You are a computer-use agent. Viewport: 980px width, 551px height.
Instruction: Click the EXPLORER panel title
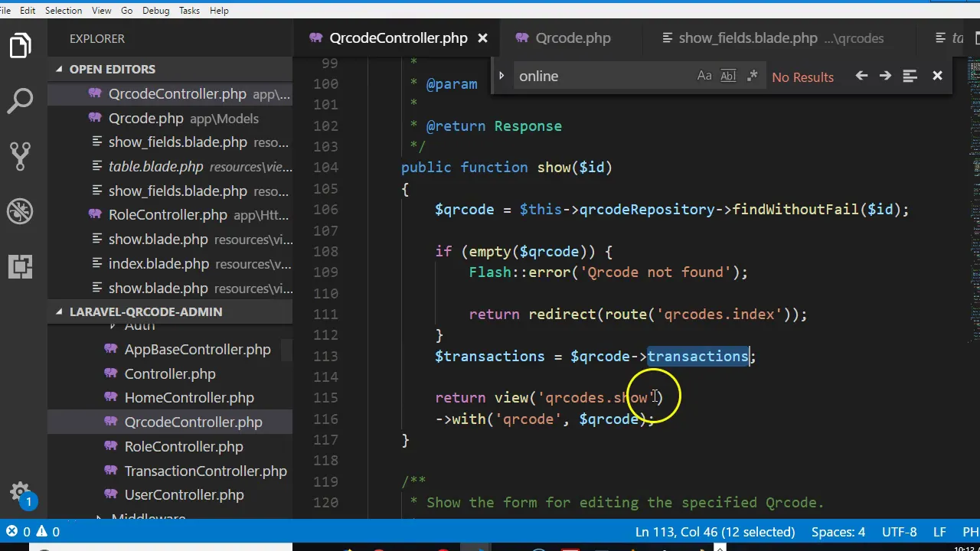pos(97,38)
